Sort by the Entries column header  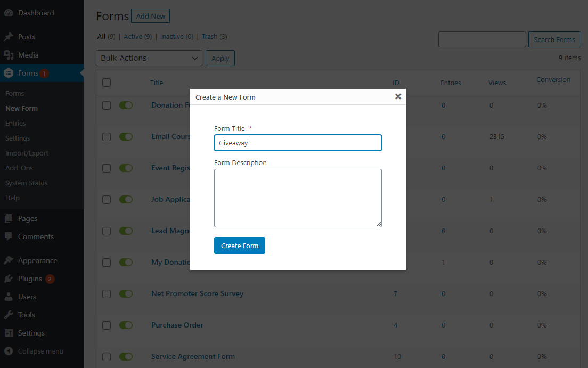(x=451, y=83)
